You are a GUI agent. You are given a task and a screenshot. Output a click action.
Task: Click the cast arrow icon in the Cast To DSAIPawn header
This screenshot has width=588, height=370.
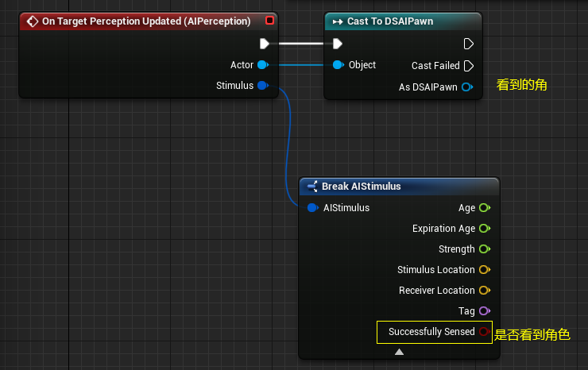click(x=338, y=21)
